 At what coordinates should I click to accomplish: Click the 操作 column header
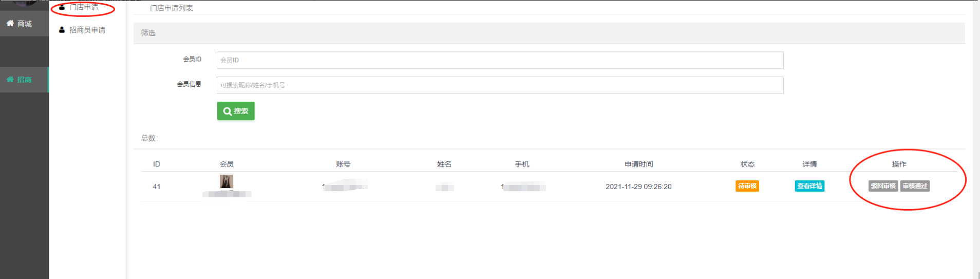[898, 164]
